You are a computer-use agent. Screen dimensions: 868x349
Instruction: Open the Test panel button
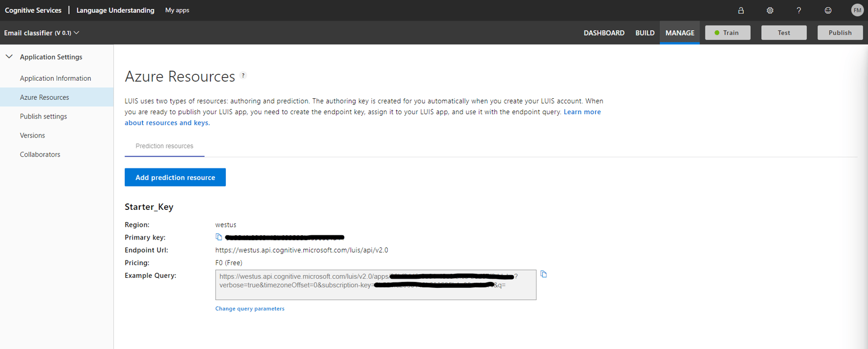coord(784,33)
